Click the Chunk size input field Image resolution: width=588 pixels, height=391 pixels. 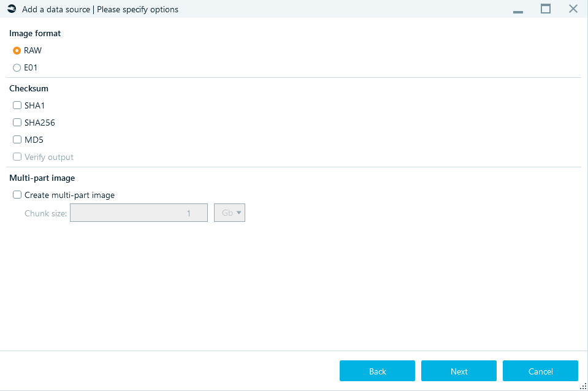click(x=139, y=213)
